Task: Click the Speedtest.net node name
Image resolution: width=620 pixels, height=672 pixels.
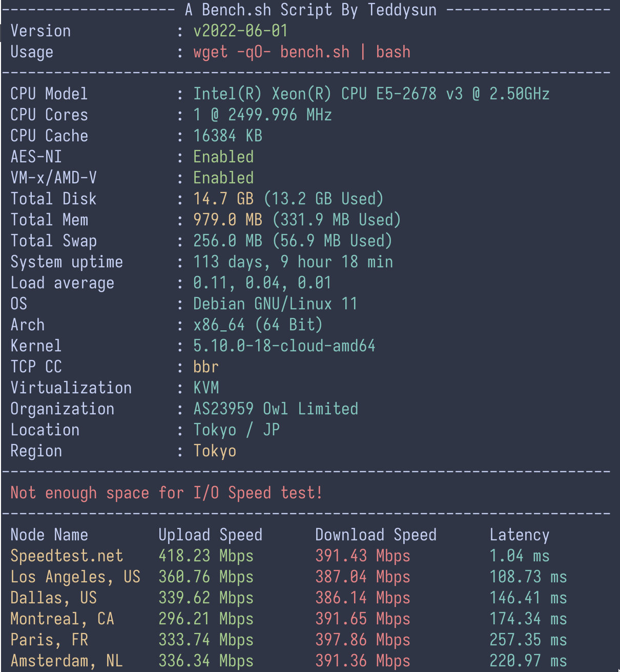Action: [67, 556]
